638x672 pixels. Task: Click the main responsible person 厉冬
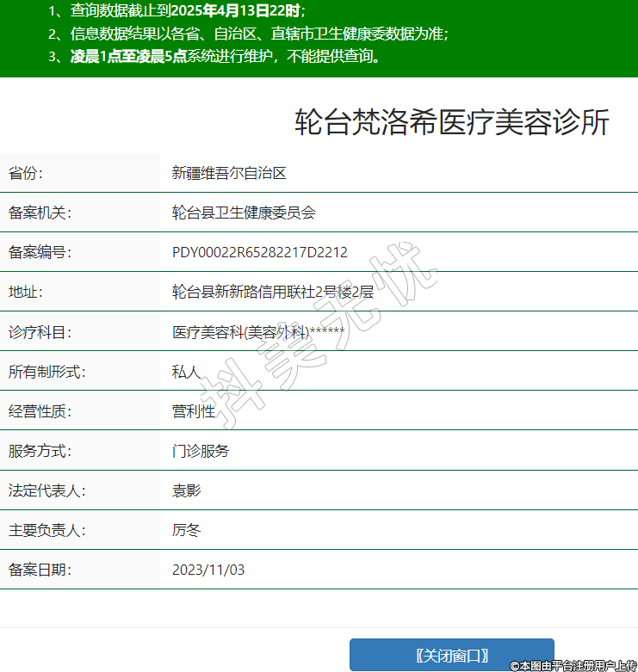coord(186,530)
